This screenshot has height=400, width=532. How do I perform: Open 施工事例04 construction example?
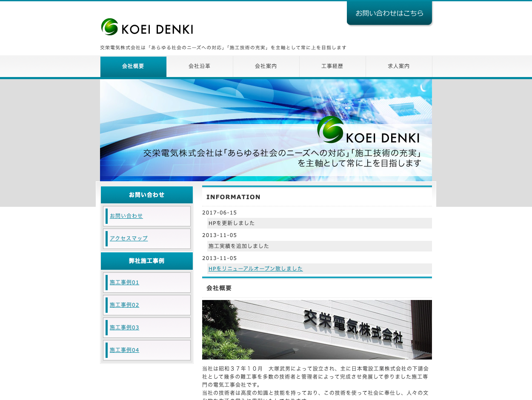point(124,350)
